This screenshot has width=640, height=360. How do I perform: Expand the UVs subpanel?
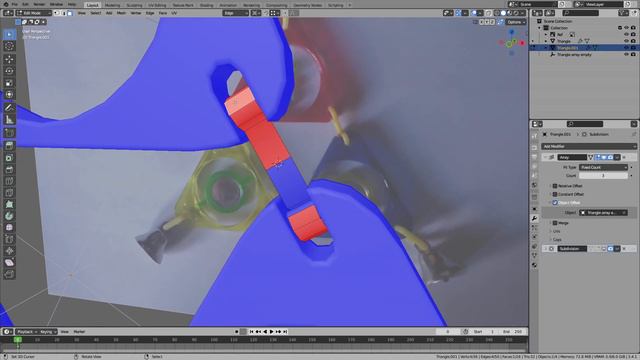point(556,231)
